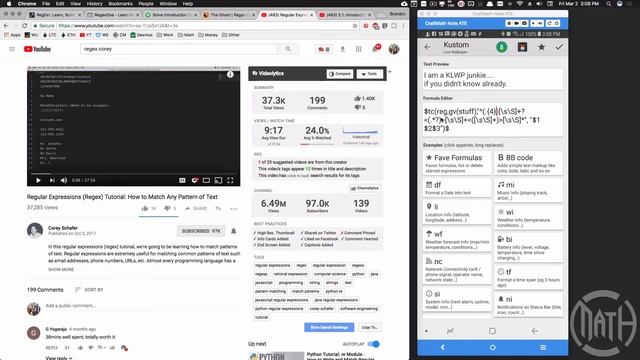Select the 'corey schafer' tag

pyautogui.click(x=322, y=309)
